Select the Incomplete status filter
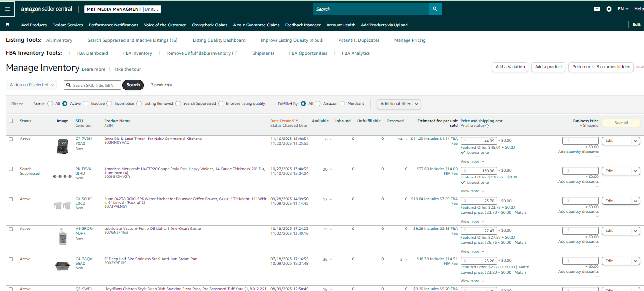Screen dimensions: 644x291 (x=109, y=103)
